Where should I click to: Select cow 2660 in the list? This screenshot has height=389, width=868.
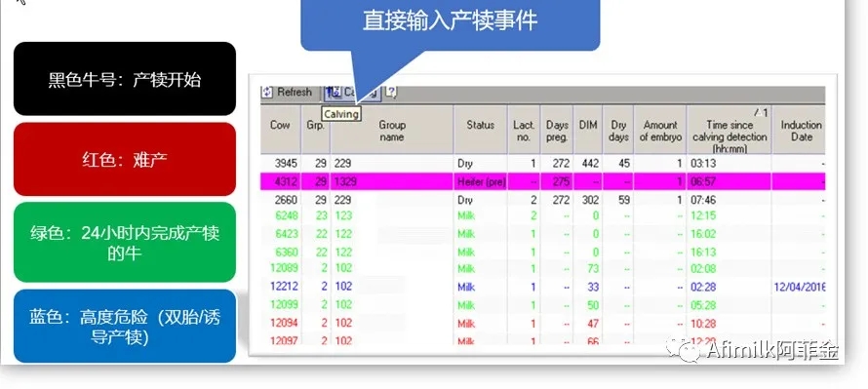click(543, 200)
